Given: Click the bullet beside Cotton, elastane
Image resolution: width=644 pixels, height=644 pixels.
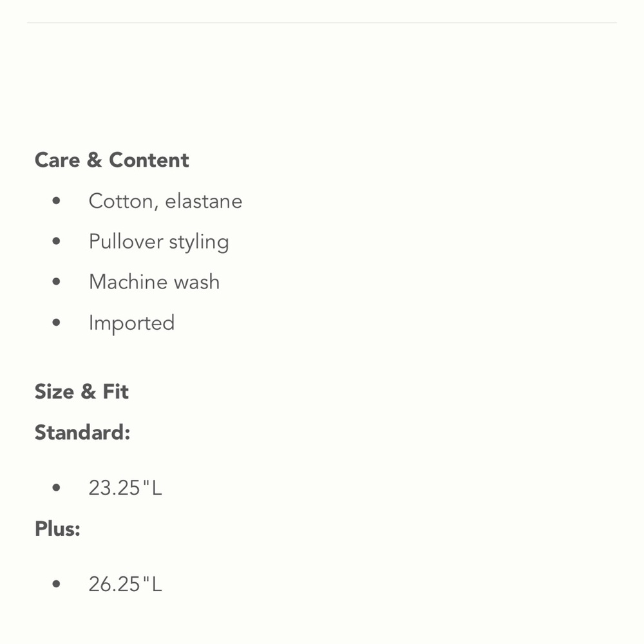Looking at the screenshot, I should pos(57,201).
